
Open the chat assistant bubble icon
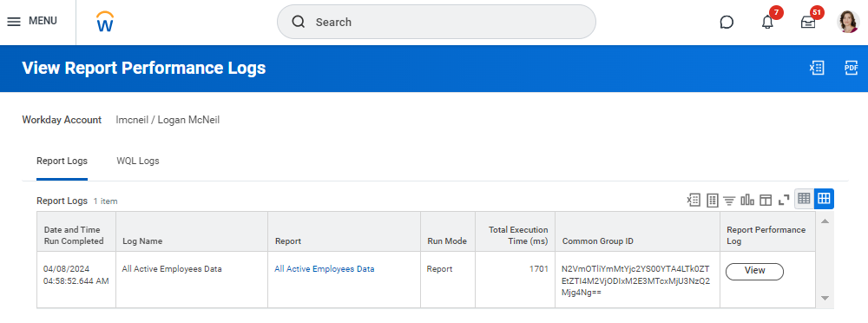727,23
